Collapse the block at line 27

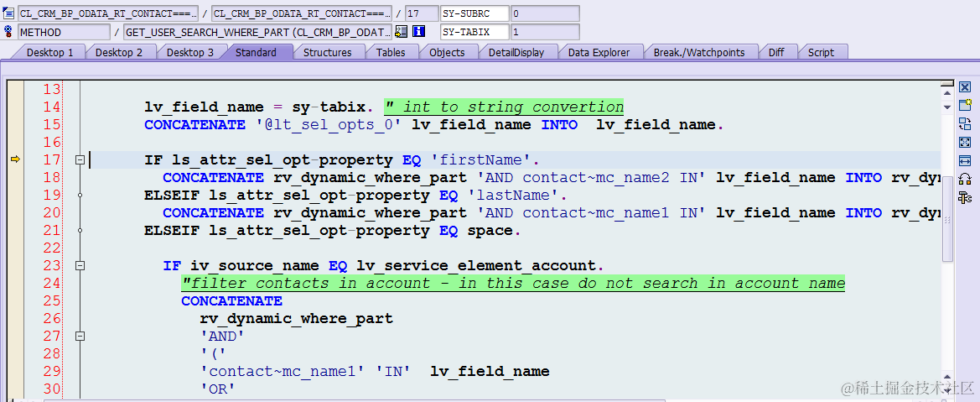(x=80, y=337)
